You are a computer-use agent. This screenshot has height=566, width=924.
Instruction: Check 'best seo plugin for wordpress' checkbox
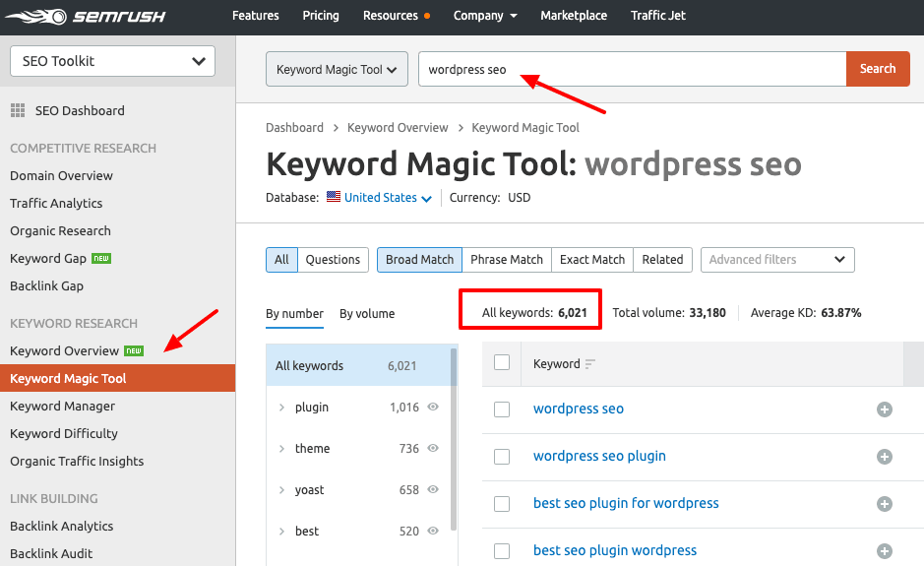click(502, 504)
